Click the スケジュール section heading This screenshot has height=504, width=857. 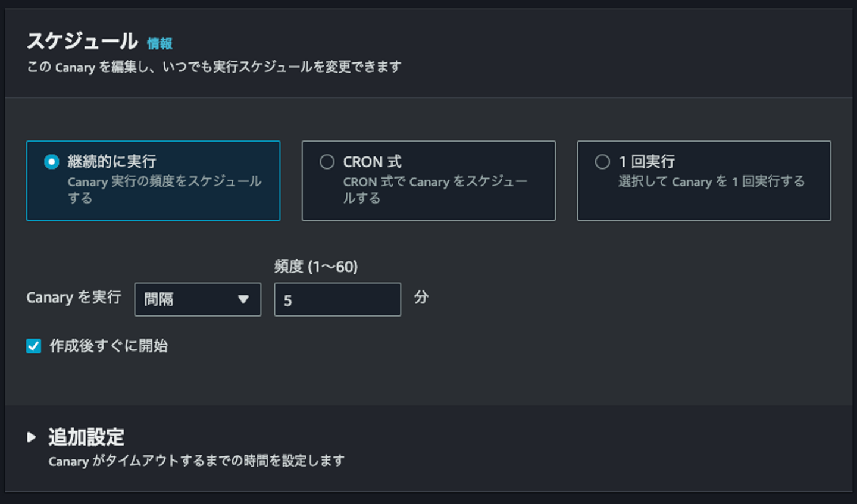[82, 41]
